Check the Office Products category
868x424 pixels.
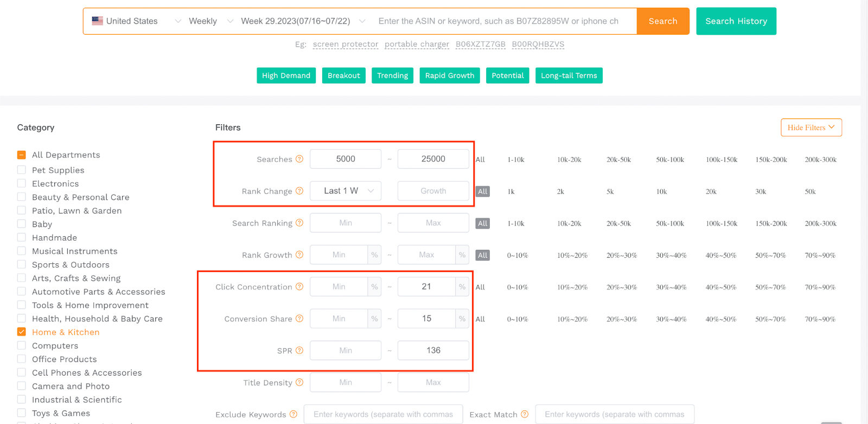(x=22, y=359)
